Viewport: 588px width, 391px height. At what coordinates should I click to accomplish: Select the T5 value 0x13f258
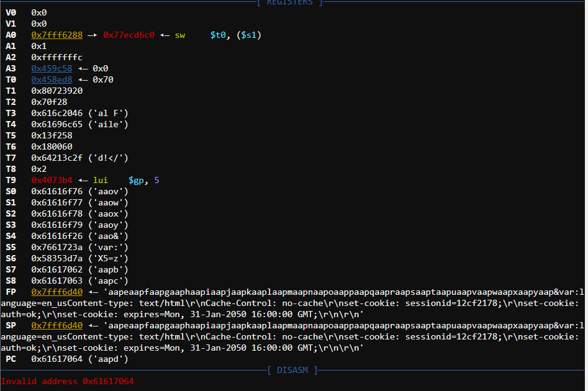52,135
